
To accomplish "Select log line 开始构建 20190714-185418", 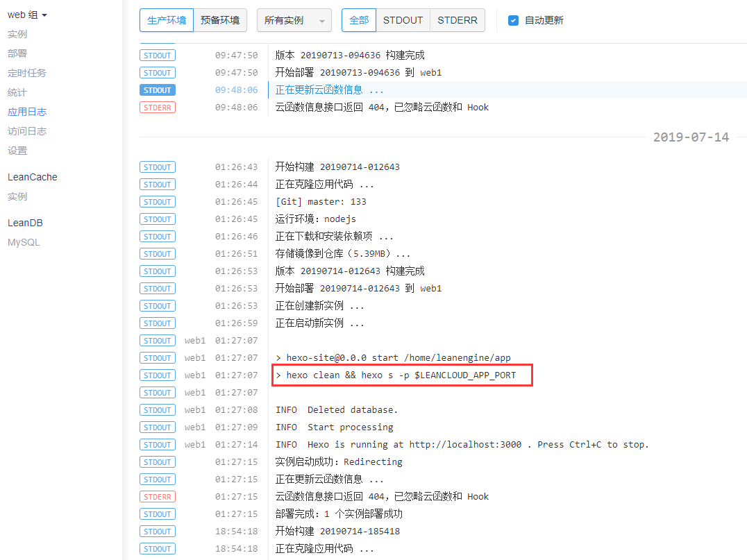I will click(337, 531).
